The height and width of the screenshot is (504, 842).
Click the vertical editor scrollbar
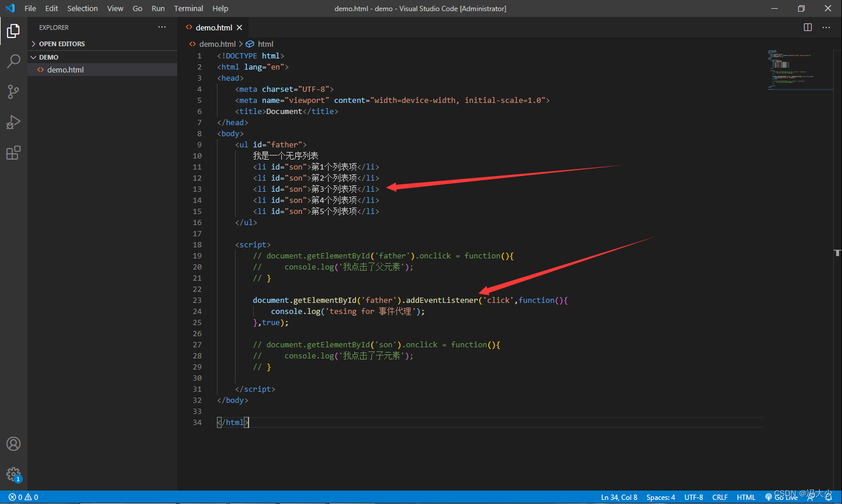tap(837, 269)
